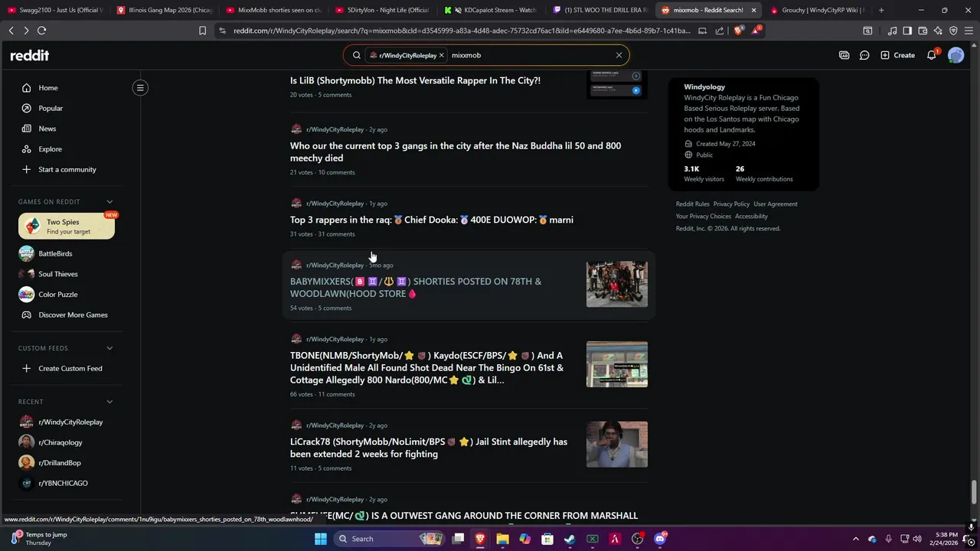Open the Leo AI sparkle icon
Image resolution: width=980 pixels, height=551 pixels.
(938, 31)
